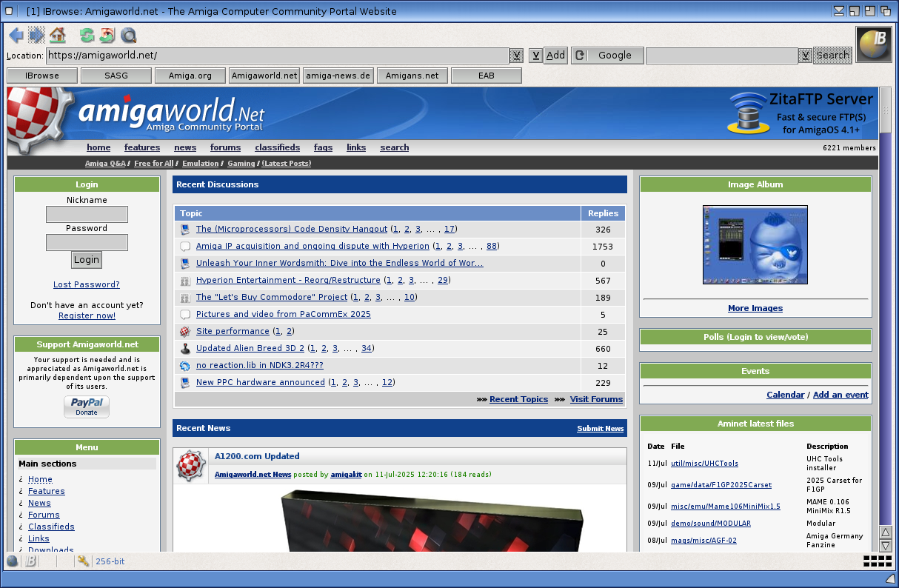Click icon beside New PPC hardware announced
899x588 pixels.
click(185, 383)
